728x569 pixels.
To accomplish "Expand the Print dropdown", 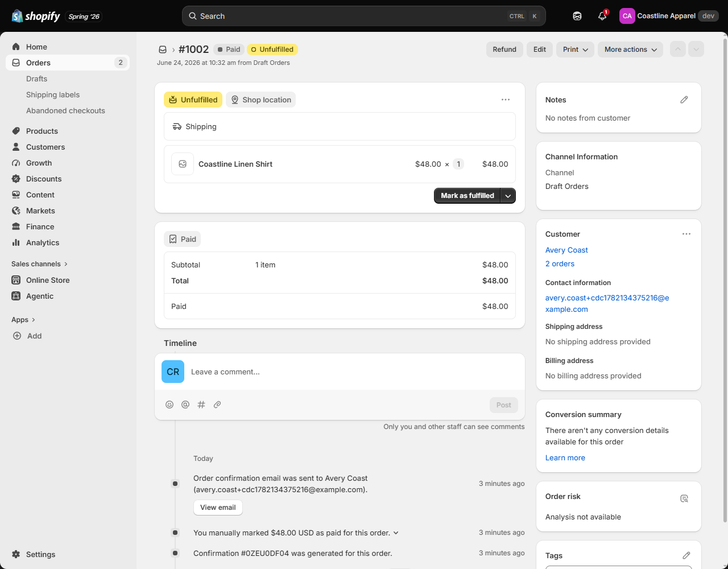I will click(x=575, y=50).
